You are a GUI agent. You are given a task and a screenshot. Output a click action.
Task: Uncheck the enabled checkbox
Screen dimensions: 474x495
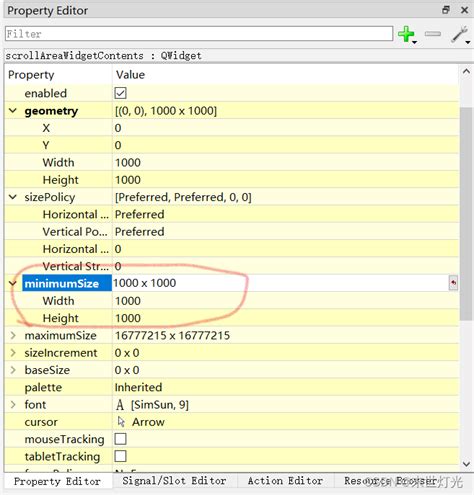click(x=120, y=93)
